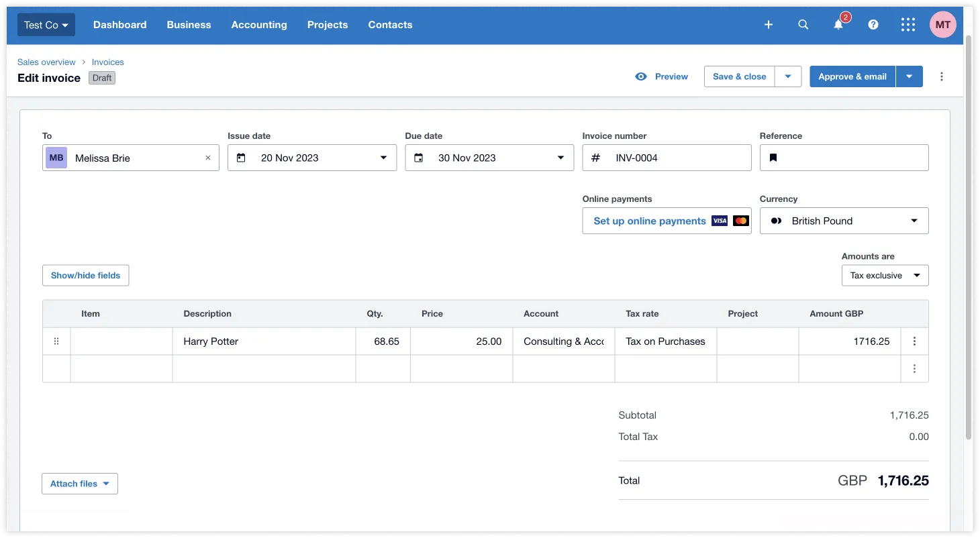Open invoice options kebab menu in header
Image resolution: width=980 pixels, height=538 pixels.
(942, 76)
